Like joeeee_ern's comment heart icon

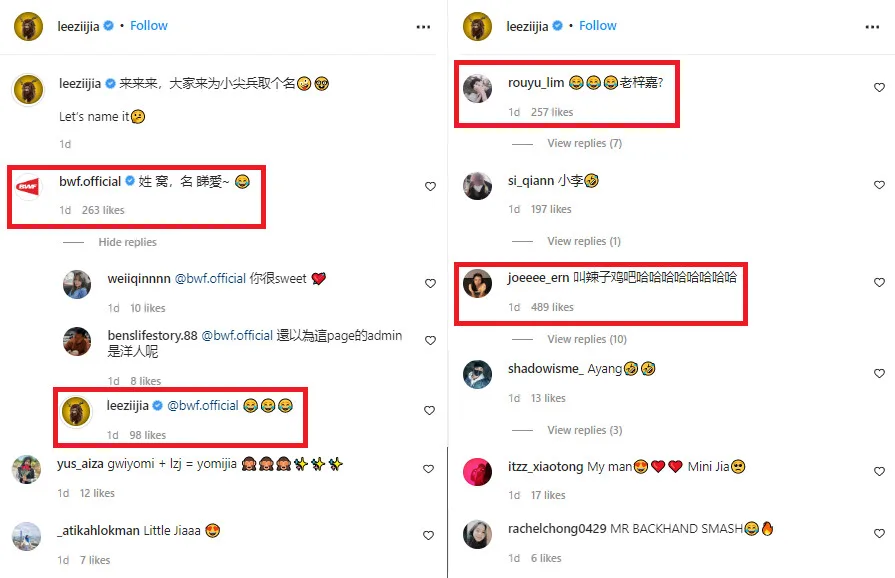[879, 282]
